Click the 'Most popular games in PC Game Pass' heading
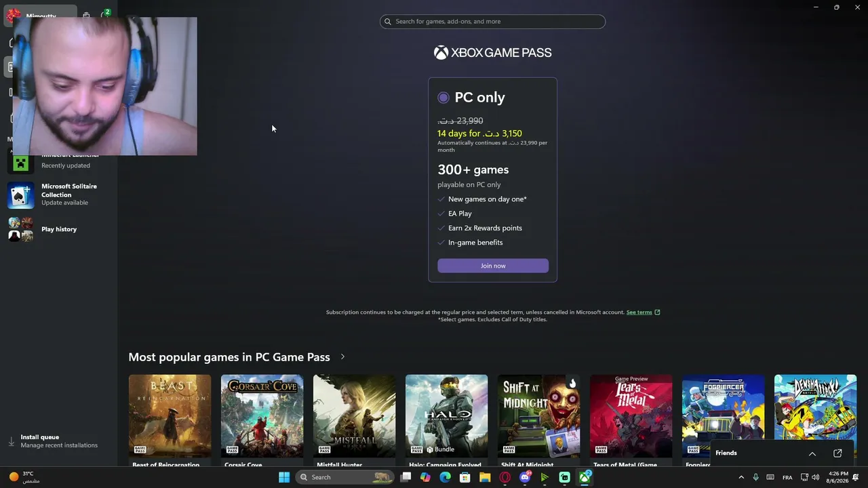The height and width of the screenshot is (488, 868). point(229,357)
